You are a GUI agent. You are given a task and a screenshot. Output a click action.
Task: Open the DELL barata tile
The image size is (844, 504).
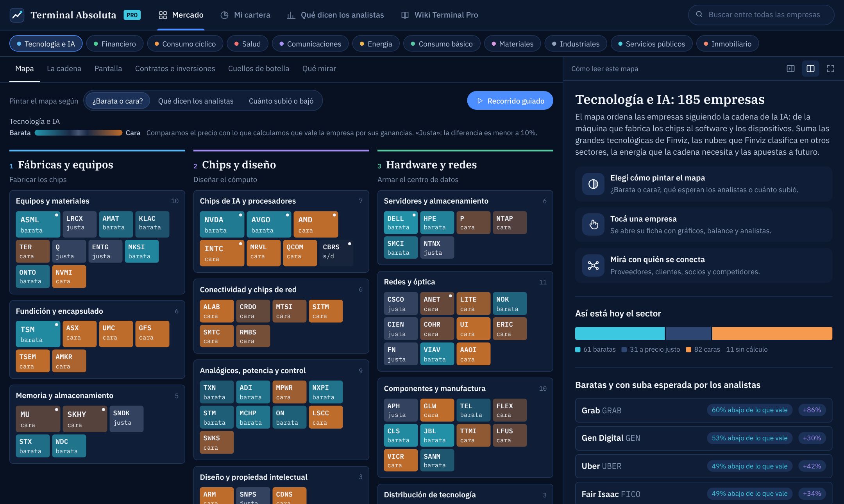[401, 223]
